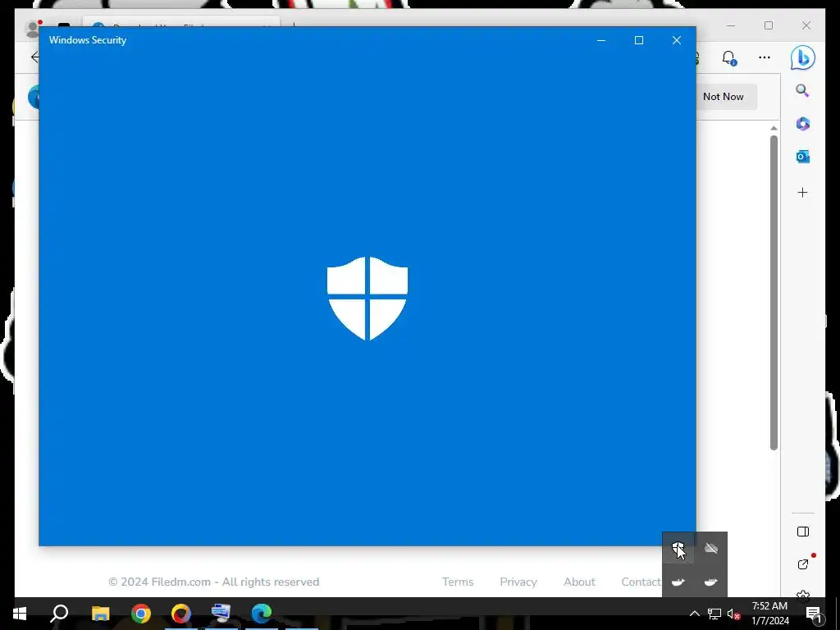Open the Bing Copilot sidebar button
This screenshot has height=630, width=840.
click(802, 58)
